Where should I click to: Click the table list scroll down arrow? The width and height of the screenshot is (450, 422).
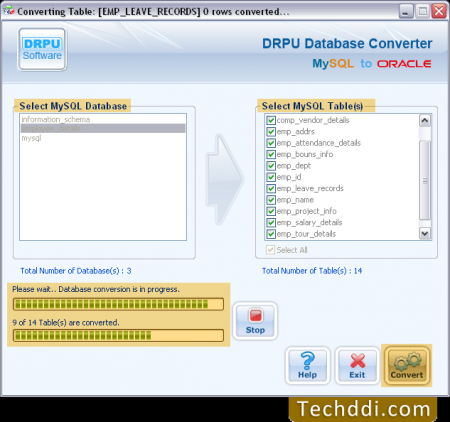pos(425,233)
